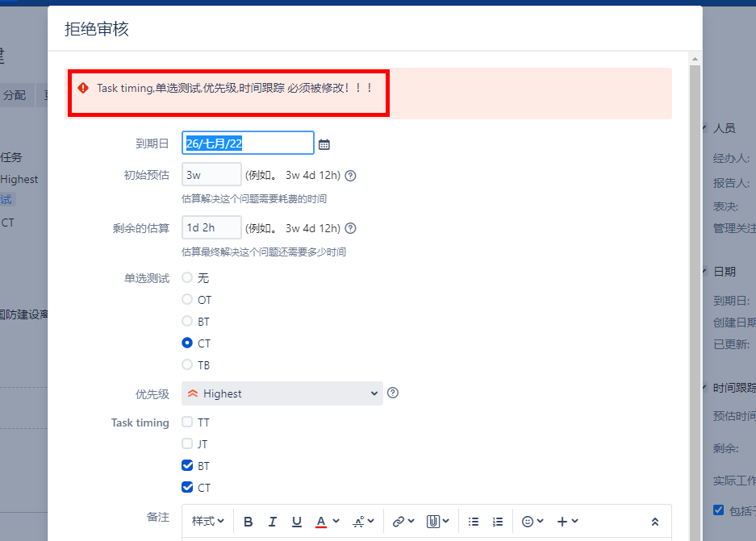Open the due date calendar picker
Viewport: 756px width, 541px height.
324,144
